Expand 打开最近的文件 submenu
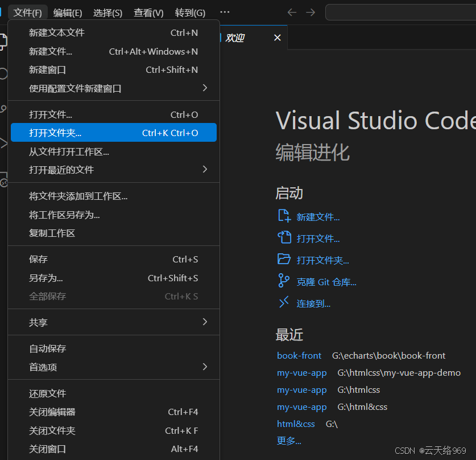This screenshot has height=460, width=476. click(x=114, y=170)
